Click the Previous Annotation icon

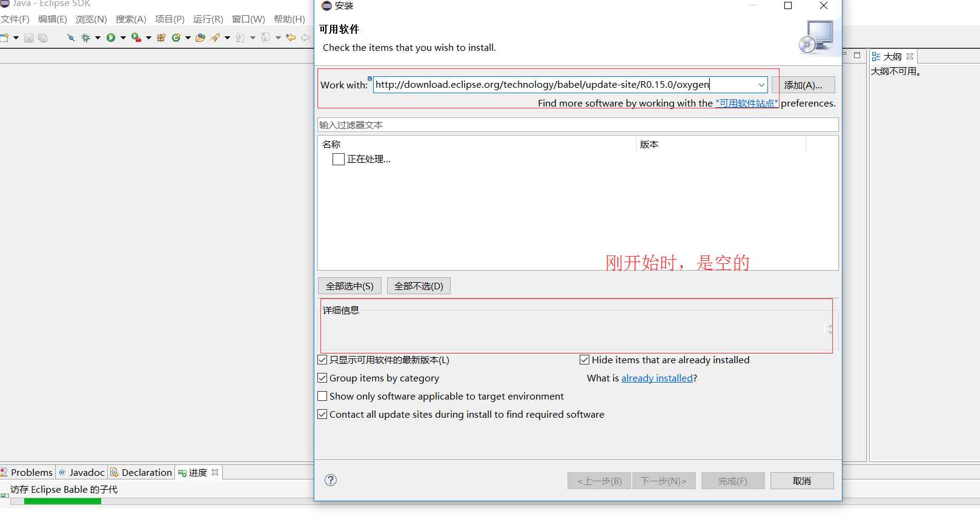pos(265,38)
